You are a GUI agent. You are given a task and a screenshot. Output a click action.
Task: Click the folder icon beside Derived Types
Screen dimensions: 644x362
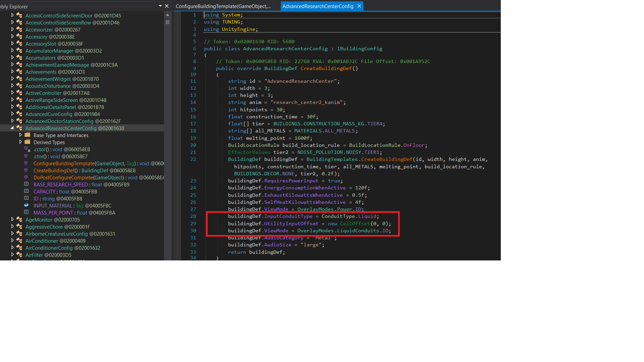tap(28, 142)
